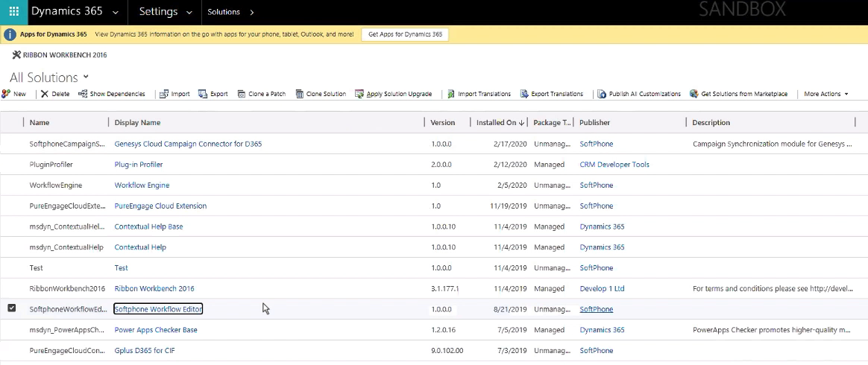This screenshot has width=868, height=365.
Task: Open the Contextual Help Base link
Action: (148, 226)
